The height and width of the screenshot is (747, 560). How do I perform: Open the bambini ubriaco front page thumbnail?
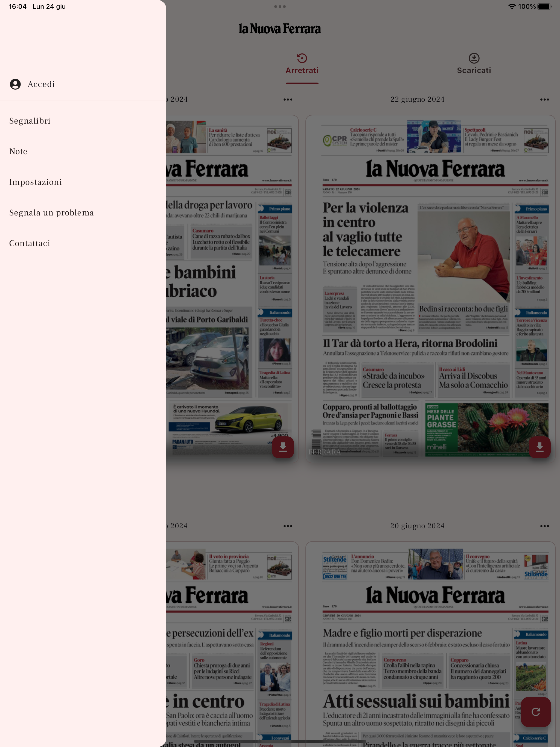pyautogui.click(x=232, y=289)
